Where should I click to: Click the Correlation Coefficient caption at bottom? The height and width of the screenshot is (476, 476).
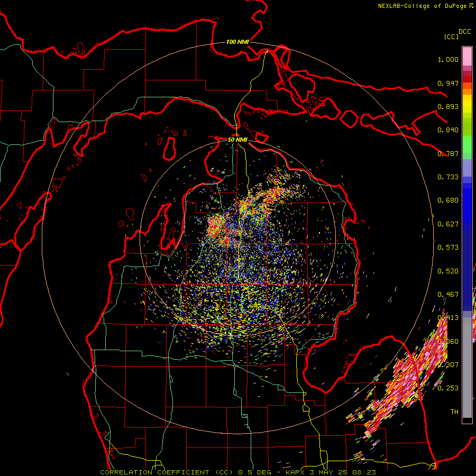coord(238,472)
